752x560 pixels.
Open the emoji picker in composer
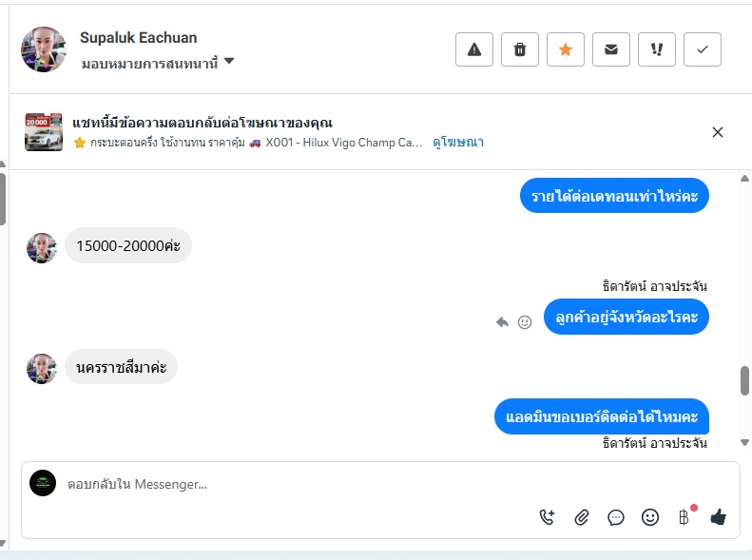tap(650, 517)
